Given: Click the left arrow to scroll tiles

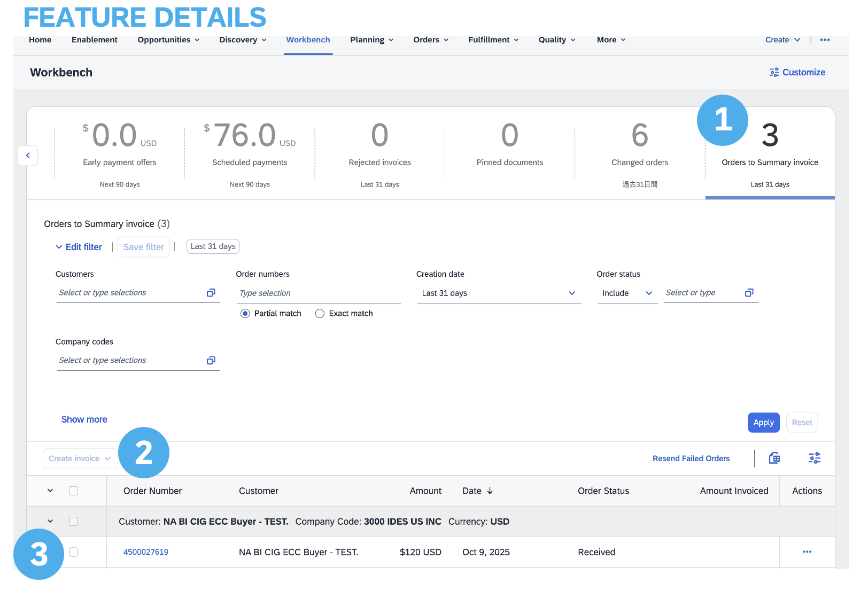Looking at the screenshot, I should (x=28, y=156).
